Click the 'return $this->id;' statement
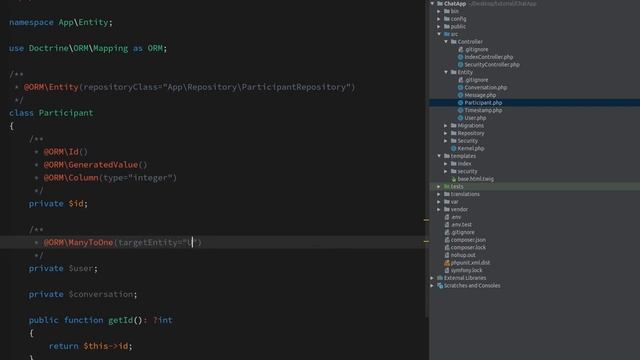This screenshot has height=360, width=640. coord(91,346)
